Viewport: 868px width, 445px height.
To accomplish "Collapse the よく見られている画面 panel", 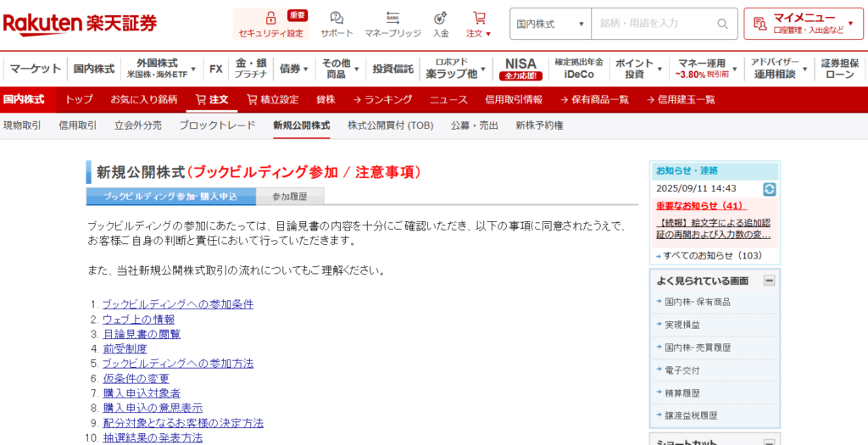I will (769, 281).
